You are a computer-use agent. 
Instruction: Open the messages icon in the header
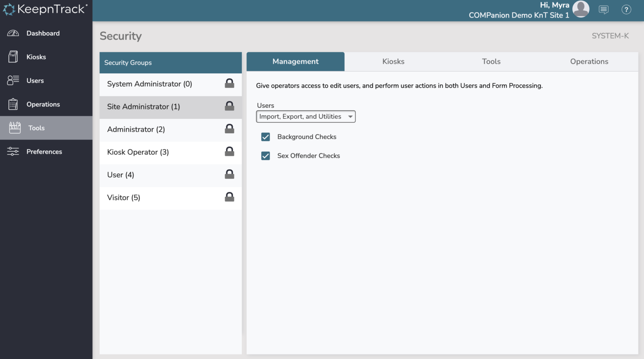[604, 9]
